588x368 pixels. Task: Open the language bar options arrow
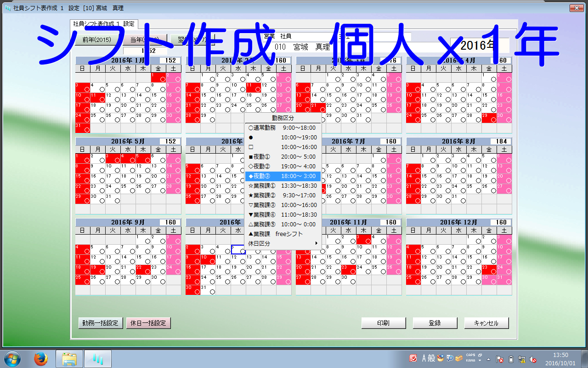pyautogui.click(x=480, y=361)
